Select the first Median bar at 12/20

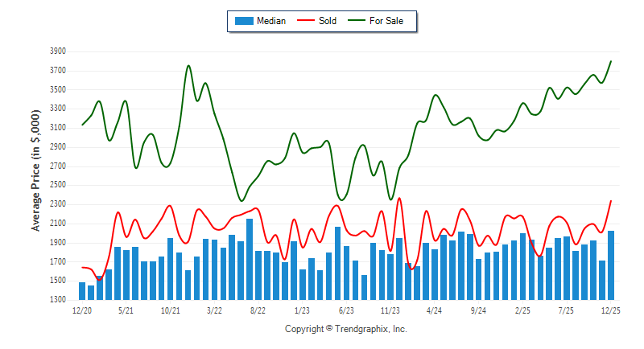[82, 291]
